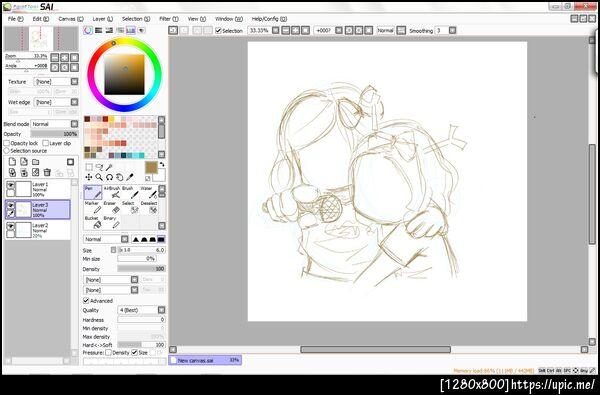The height and width of the screenshot is (395, 600).
Task: Select the Select brush tool
Action: (130, 207)
